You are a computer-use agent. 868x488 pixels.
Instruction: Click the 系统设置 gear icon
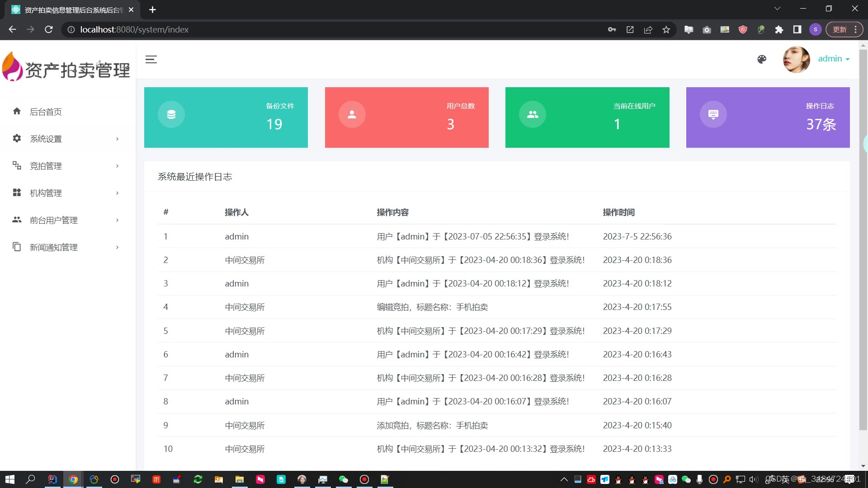17,138
